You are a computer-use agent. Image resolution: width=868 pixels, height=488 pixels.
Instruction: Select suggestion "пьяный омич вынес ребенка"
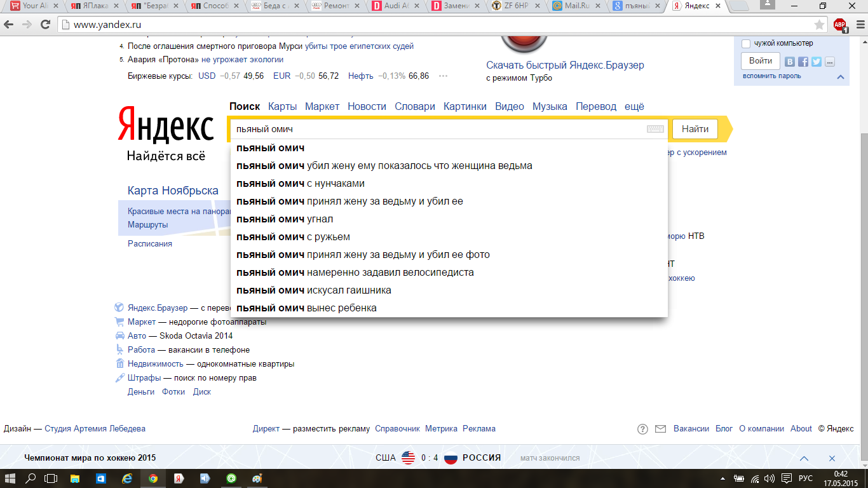tap(449, 308)
